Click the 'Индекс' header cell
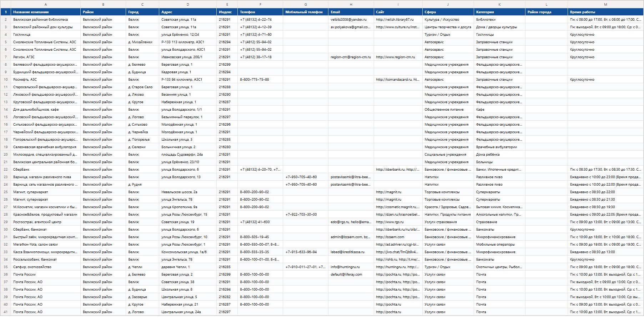644x322 pixels. click(227, 12)
